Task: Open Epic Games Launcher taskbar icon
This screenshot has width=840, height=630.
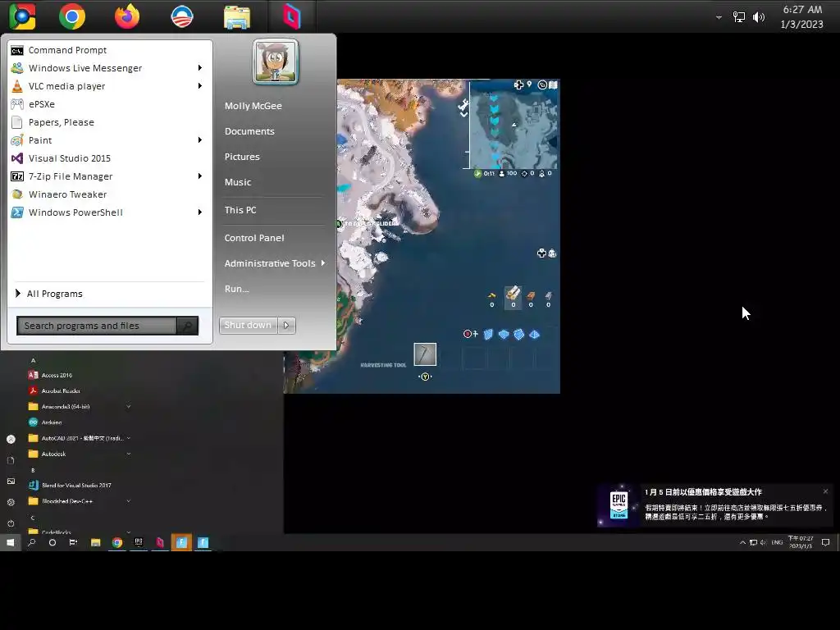Action: click(139, 543)
